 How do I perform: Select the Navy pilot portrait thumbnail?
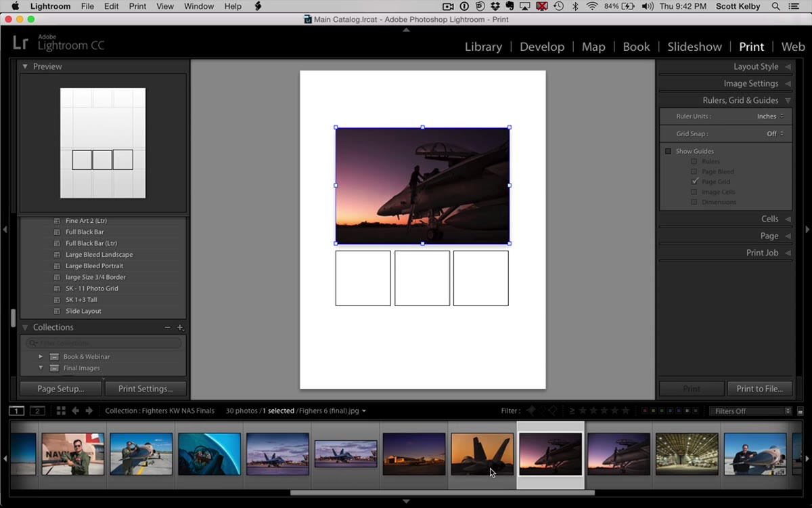pyautogui.click(x=73, y=454)
